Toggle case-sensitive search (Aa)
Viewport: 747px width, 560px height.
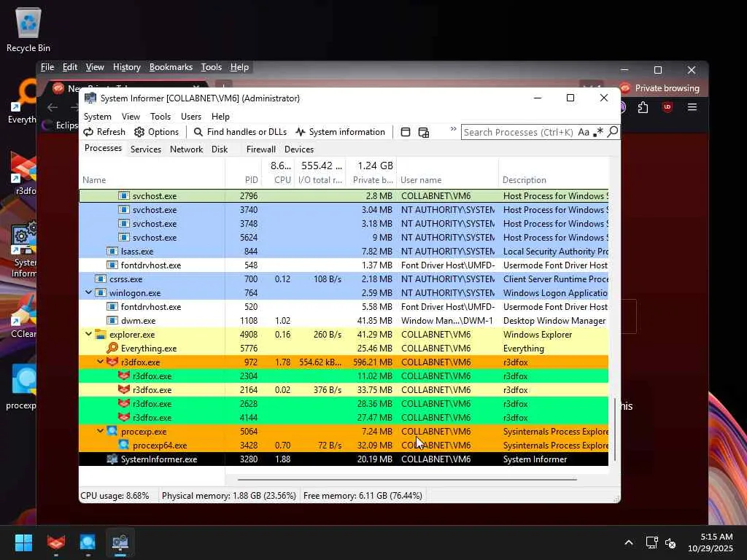point(584,132)
